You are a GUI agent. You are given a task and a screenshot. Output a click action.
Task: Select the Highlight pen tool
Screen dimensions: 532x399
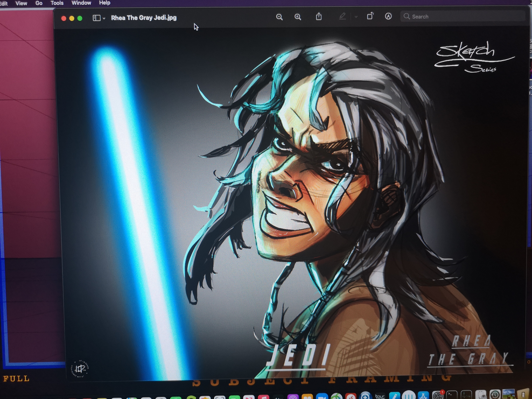[x=342, y=16]
